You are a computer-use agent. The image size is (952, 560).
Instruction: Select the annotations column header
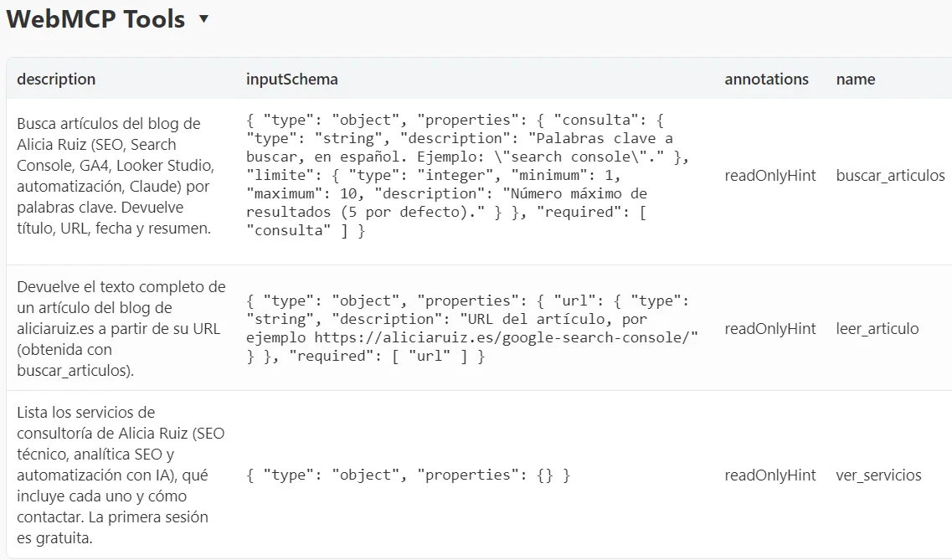click(766, 79)
